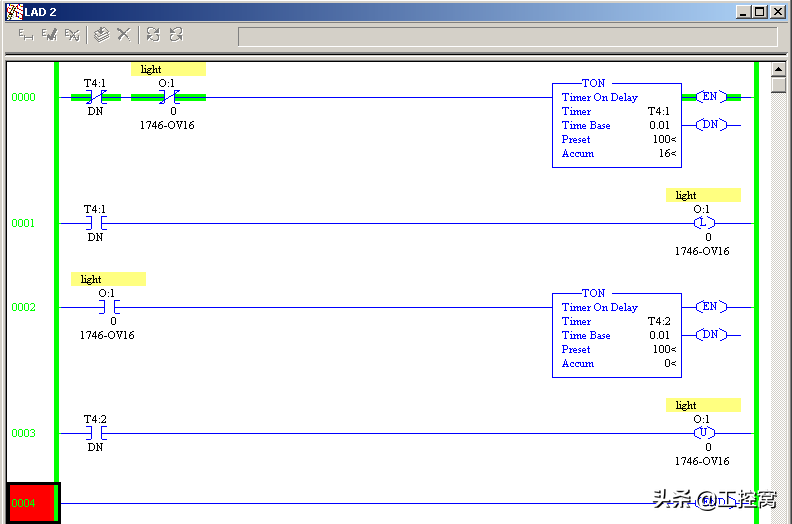
Task: Click the Accept Rung checkmark icon
Action: (x=50, y=35)
